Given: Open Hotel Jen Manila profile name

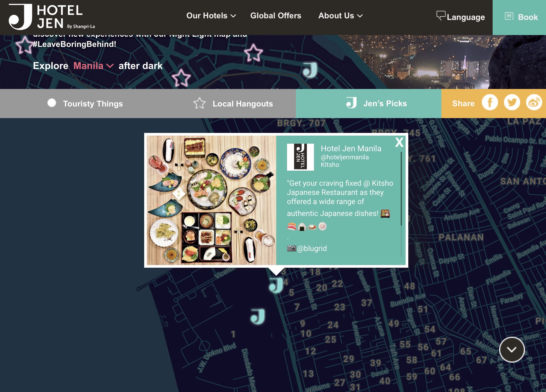Looking at the screenshot, I should coord(351,149).
